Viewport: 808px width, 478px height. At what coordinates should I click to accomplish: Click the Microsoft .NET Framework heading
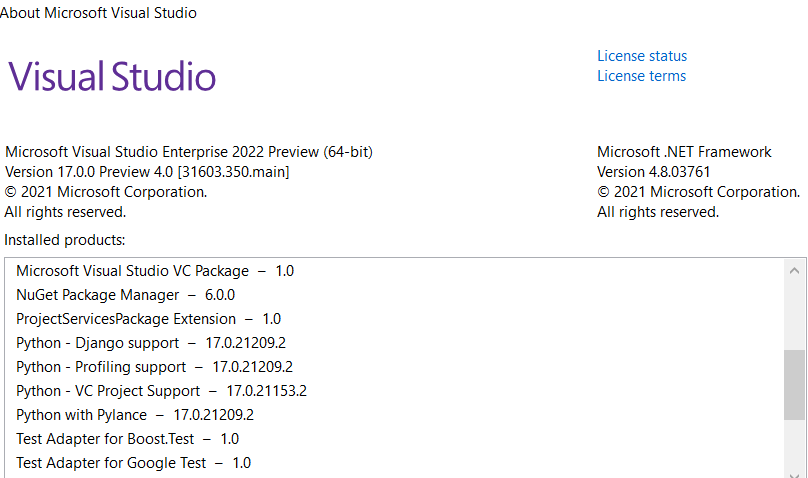pos(684,152)
